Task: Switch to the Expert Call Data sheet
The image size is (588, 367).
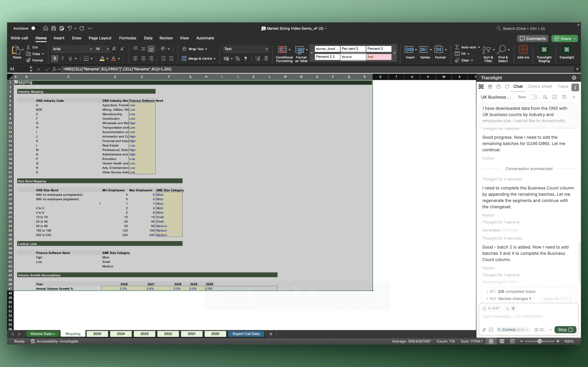Action: pos(246,334)
